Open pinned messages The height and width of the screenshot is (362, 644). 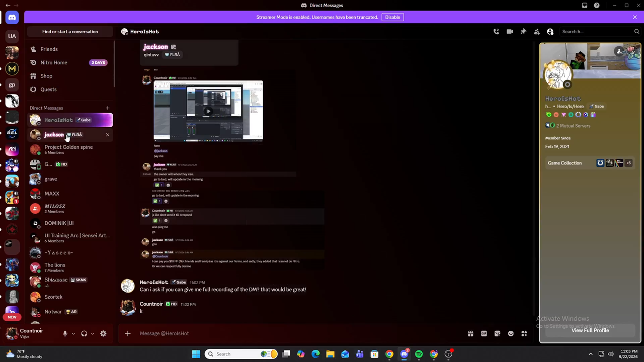[x=523, y=32]
